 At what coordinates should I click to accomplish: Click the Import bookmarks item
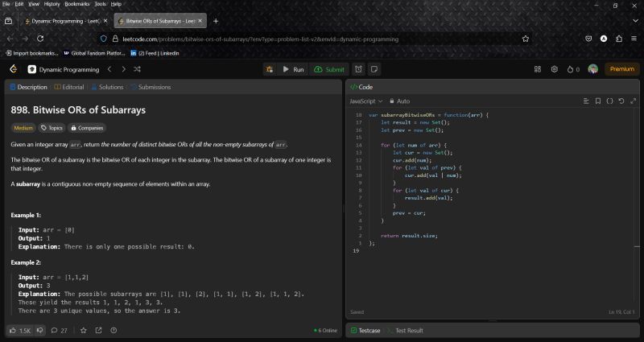pyautogui.click(x=32, y=53)
